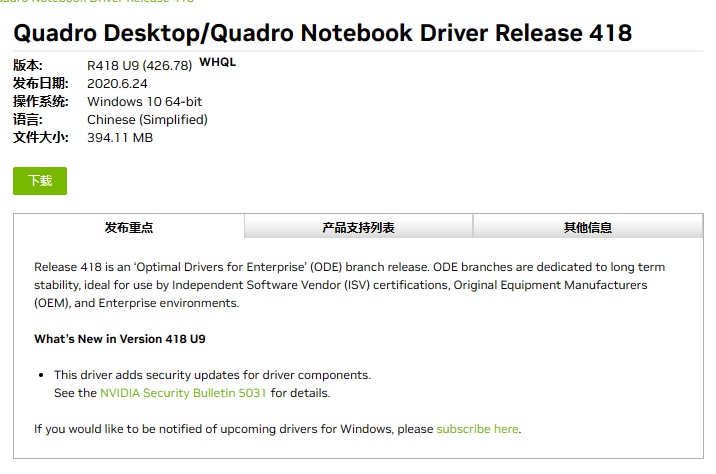Click the 版本 field label
The image size is (716, 474).
tap(28, 66)
